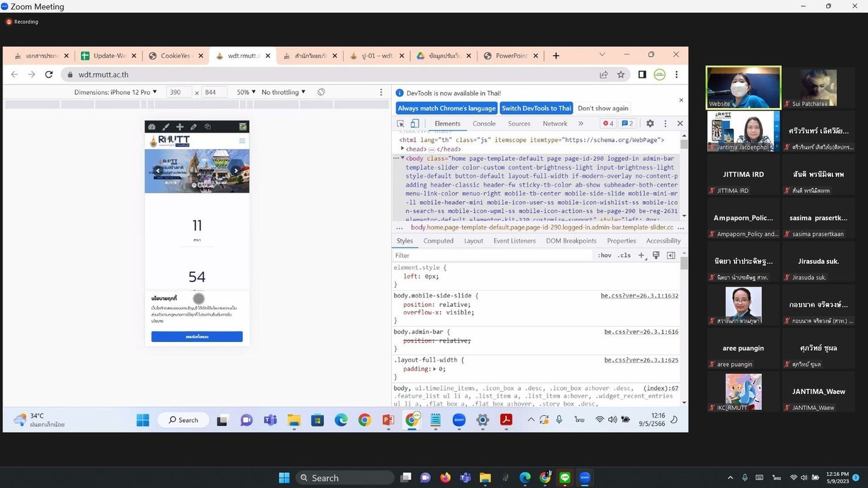Image resolution: width=868 pixels, height=488 pixels.
Task: Reload the wdt.rmutt.ac.th page
Action: (49, 75)
